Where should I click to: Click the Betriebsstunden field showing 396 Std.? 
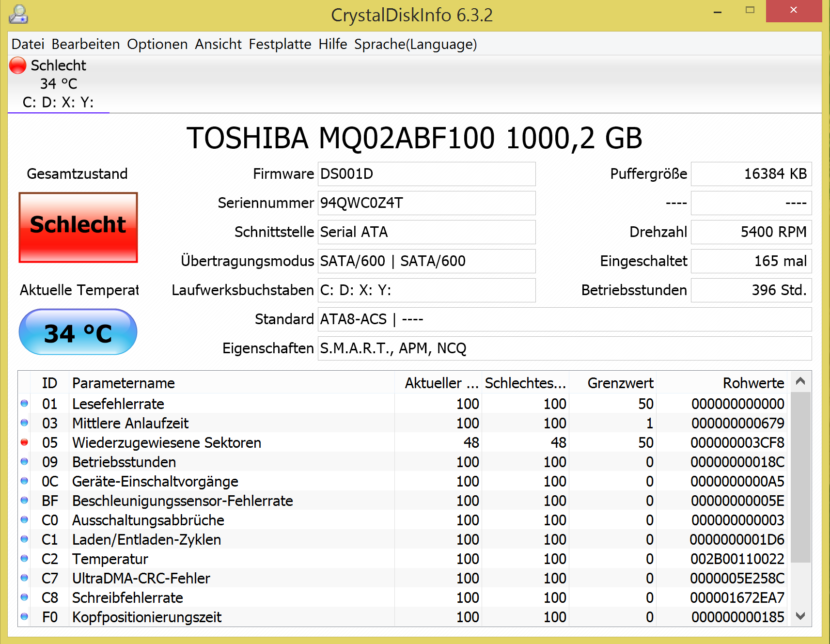pyautogui.click(x=752, y=290)
